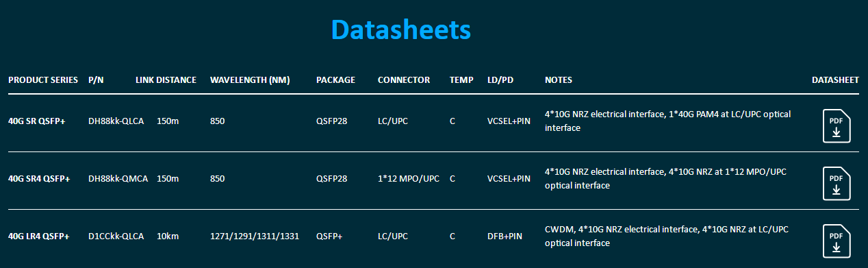Viewport: 868px width, 268px height.
Task: Click the Temp column header
Action: coord(461,80)
